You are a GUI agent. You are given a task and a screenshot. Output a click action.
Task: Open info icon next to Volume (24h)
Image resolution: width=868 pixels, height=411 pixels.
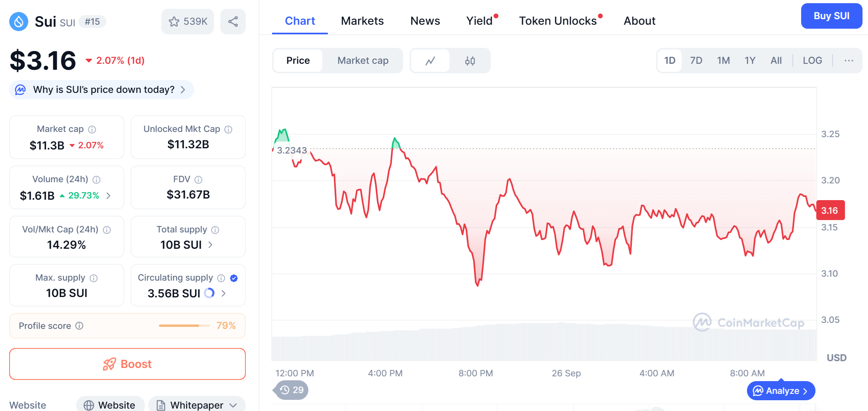click(96, 180)
